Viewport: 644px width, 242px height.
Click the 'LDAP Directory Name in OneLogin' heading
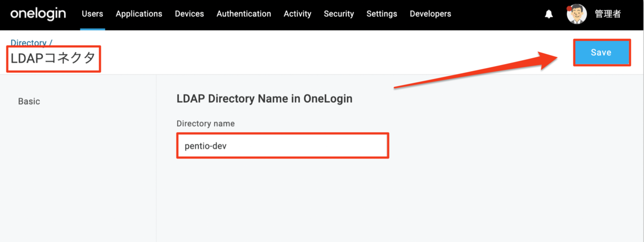(x=264, y=99)
